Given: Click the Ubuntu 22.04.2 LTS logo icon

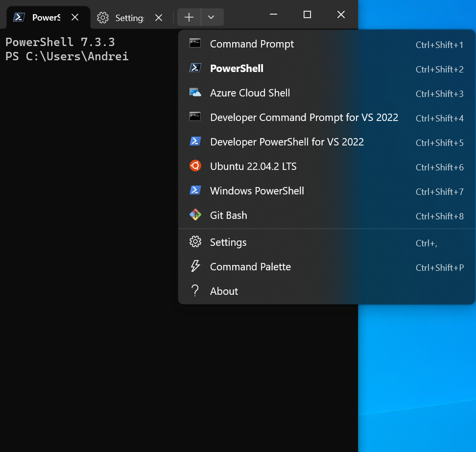Looking at the screenshot, I should click(195, 166).
